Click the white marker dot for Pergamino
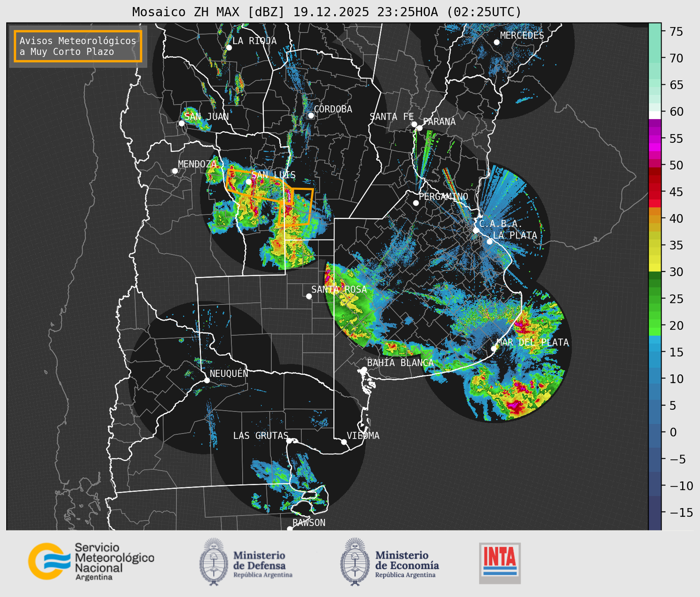Viewport: 700px width, 597px height. click(416, 203)
